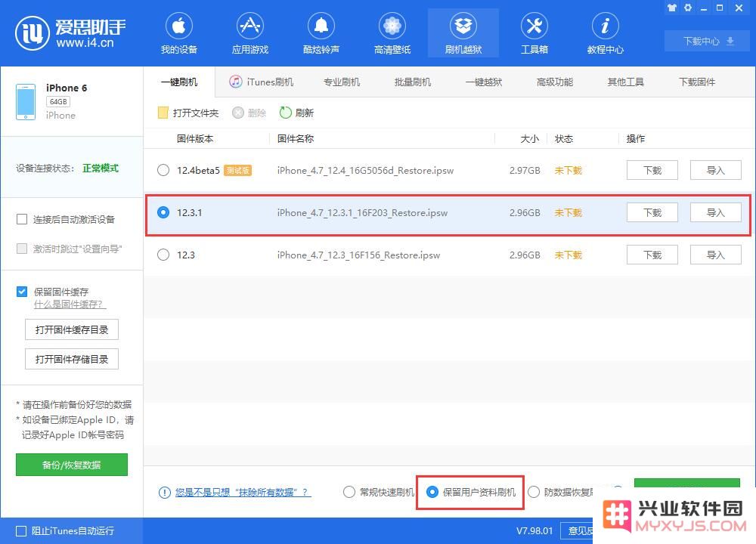Click 打开固件缓存目录 button
Image resolution: width=756 pixels, height=544 pixels.
click(72, 329)
